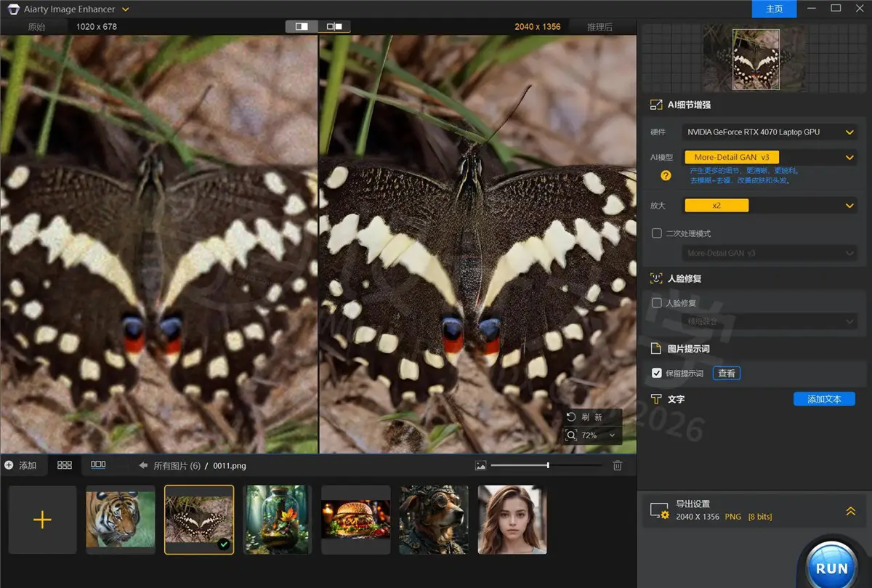Image resolution: width=872 pixels, height=588 pixels.
Task: Adjust the thumbnail size slider
Action: coord(547,465)
